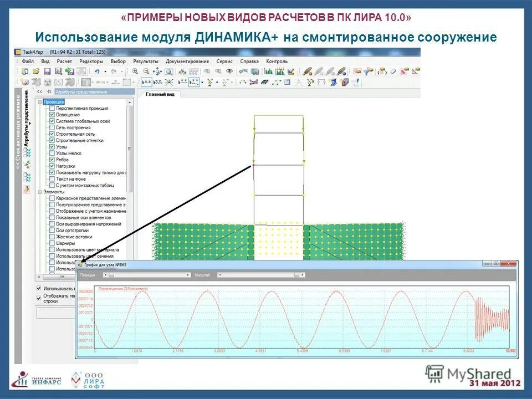532x399 pixels.
Task: Click the Open folder toolbar icon
Action: pyautogui.click(x=37, y=71)
